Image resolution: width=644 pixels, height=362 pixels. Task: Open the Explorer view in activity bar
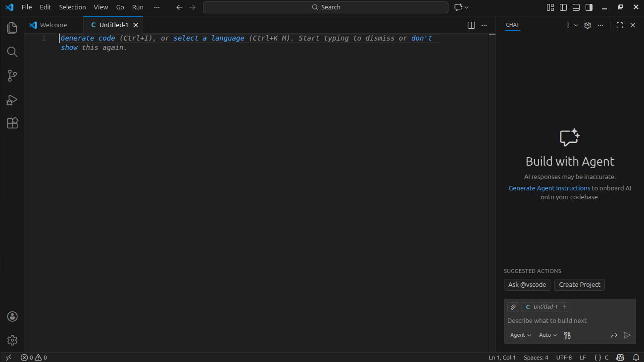point(12,28)
